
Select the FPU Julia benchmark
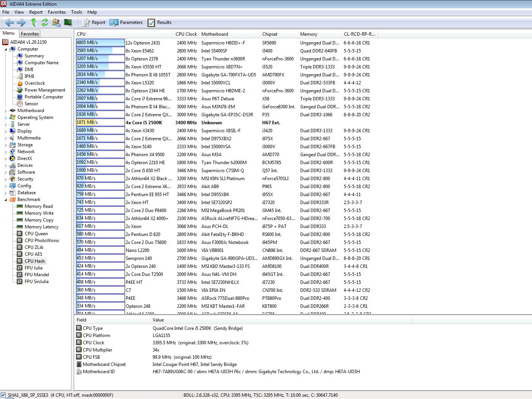[x=33, y=268]
